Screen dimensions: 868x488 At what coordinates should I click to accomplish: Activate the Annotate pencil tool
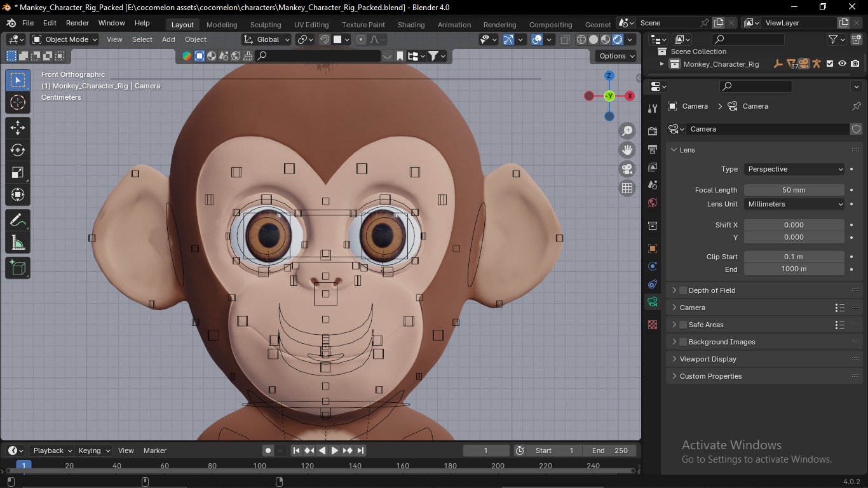(18, 220)
